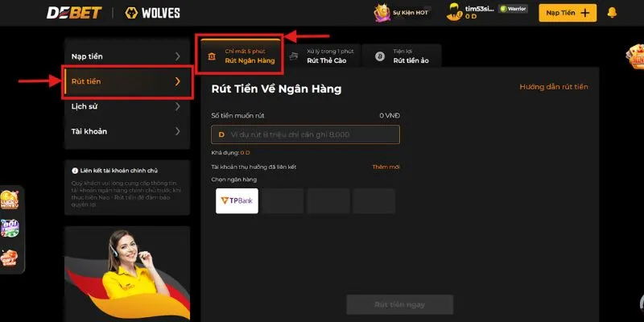Expand the Tài khoản sidebar chevron

click(177, 131)
